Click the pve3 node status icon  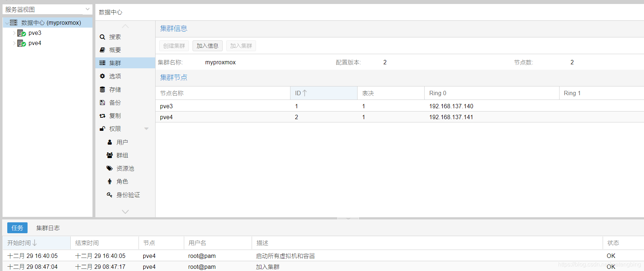pos(21,33)
